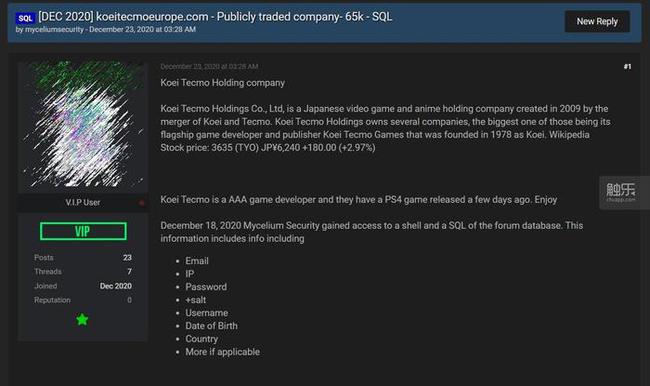Image resolution: width=650 pixels, height=386 pixels.
Task: Click the Posts count value 23
Action: (x=127, y=257)
